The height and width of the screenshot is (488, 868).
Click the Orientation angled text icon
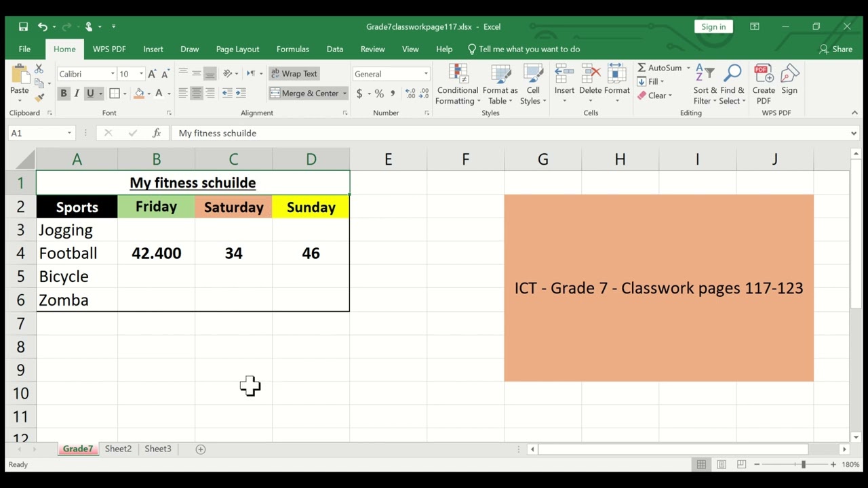pos(228,73)
